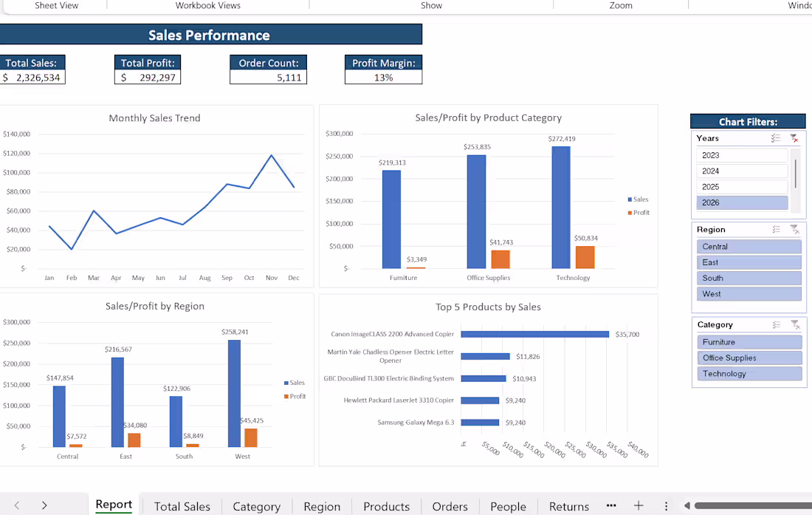This screenshot has width=812, height=515.
Task: Open the Total Sales sheet tab
Action: coord(182,506)
